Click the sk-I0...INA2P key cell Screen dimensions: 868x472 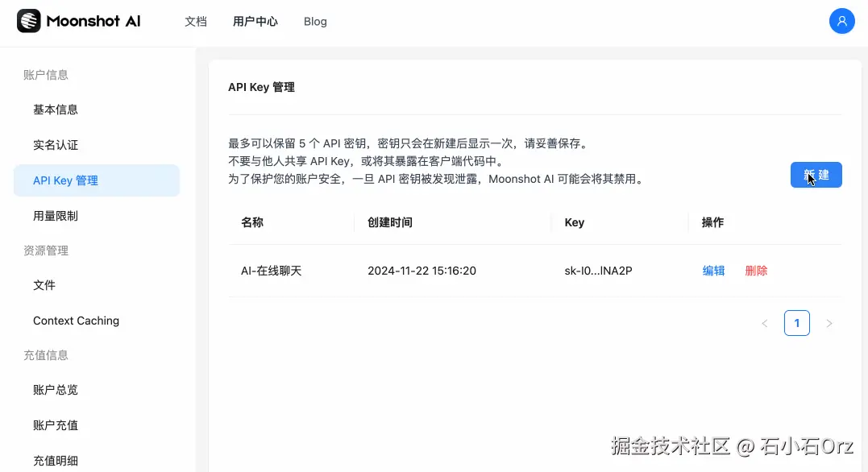[598, 271]
